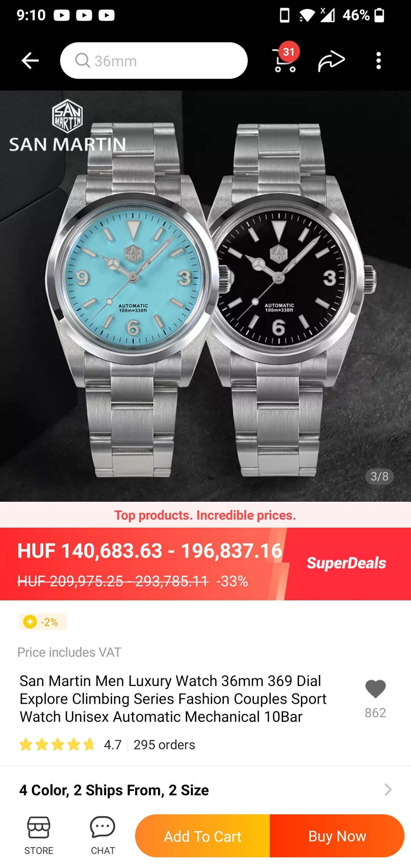Tap the Top products. Incredible prices. banner
411x868 pixels.
[205, 515]
